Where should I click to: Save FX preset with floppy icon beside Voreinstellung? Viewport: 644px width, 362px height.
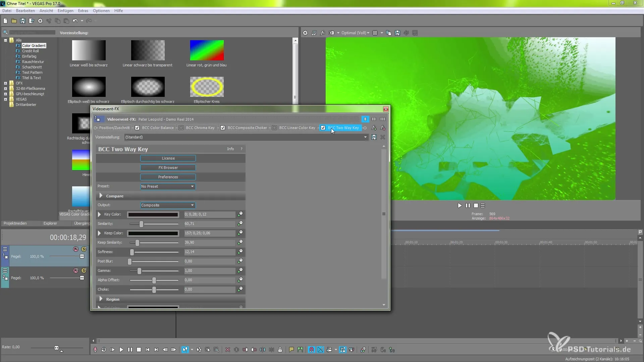(374, 137)
